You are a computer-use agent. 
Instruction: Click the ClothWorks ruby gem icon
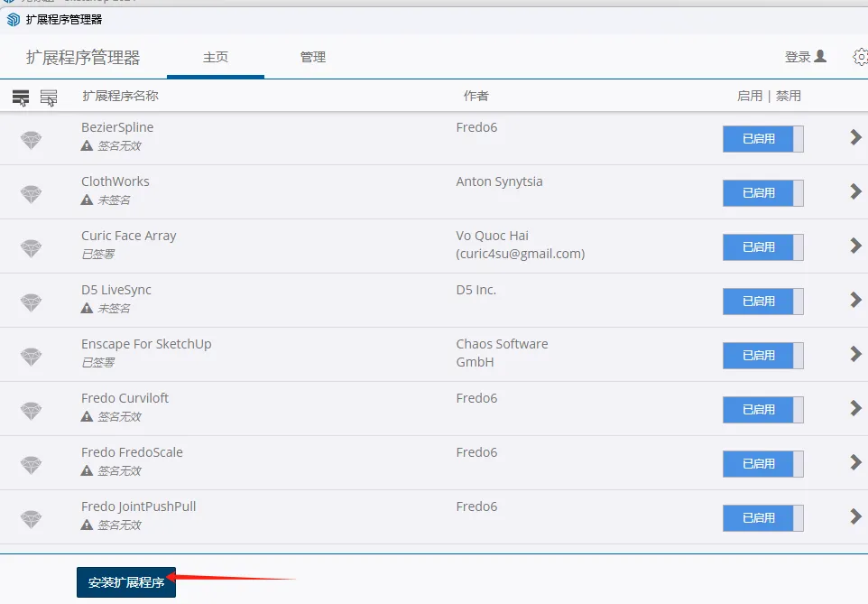31,193
